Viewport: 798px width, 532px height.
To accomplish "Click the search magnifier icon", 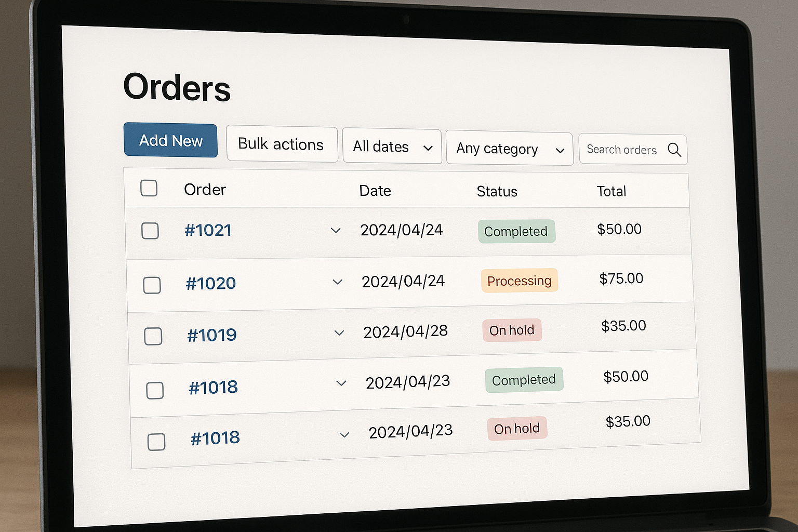I will point(674,150).
